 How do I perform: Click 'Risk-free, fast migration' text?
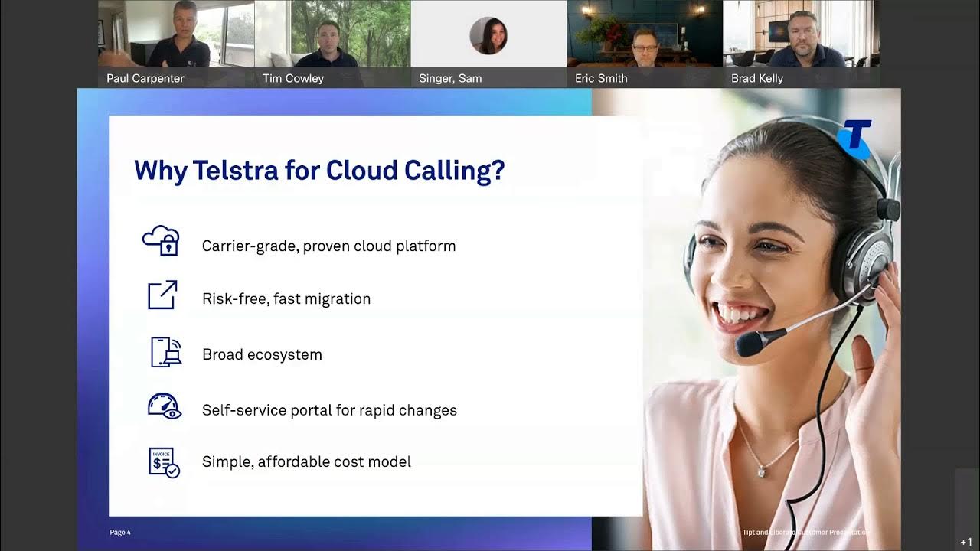(x=286, y=299)
